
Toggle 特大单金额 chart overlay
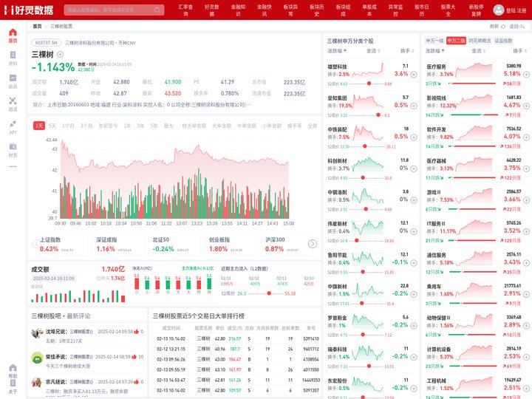coord(194,126)
